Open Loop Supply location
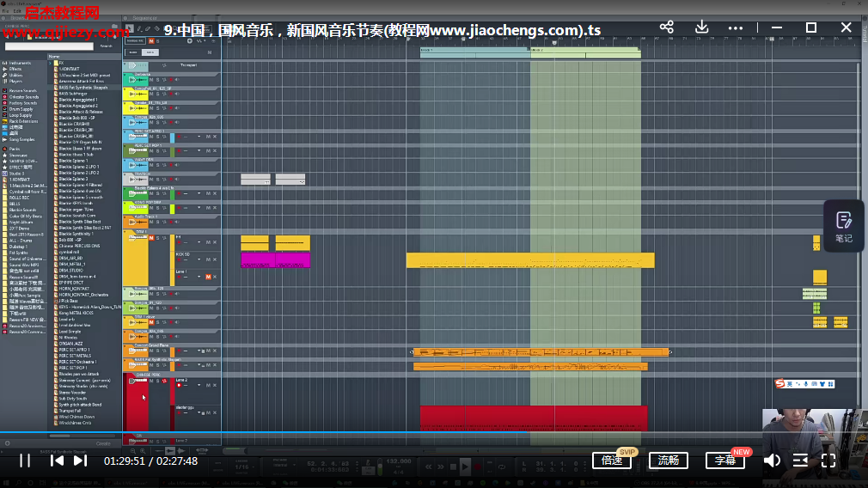868x488 pixels. [21, 115]
